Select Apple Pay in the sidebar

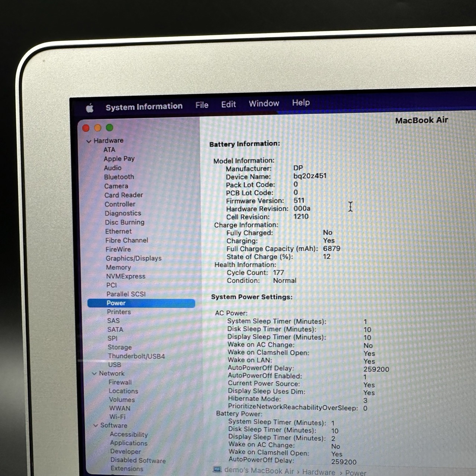click(119, 159)
